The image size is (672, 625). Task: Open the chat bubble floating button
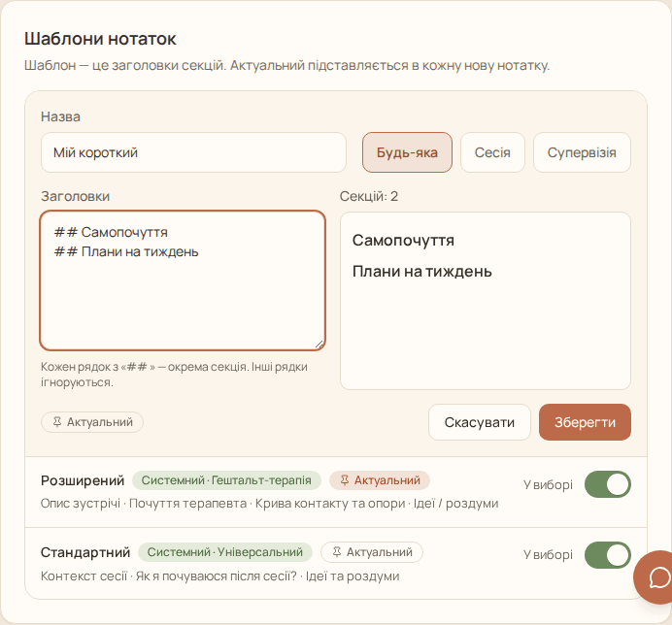pos(654,577)
